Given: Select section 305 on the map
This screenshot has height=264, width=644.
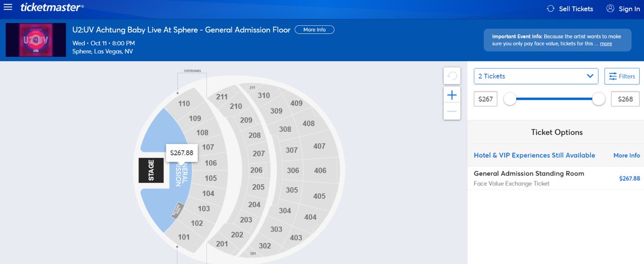Looking at the screenshot, I should (291, 190).
